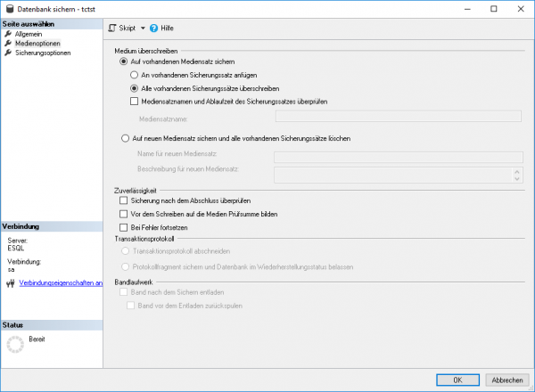This screenshot has width=535, height=392.
Task: Click the wrench icon beside Sicherungsoptionen
Action: (x=8, y=53)
